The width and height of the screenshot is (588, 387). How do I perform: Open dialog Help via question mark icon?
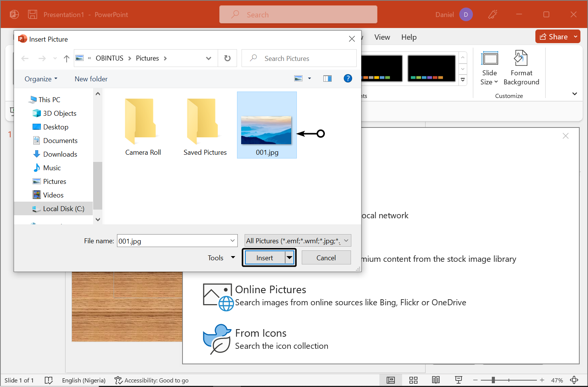tap(348, 78)
